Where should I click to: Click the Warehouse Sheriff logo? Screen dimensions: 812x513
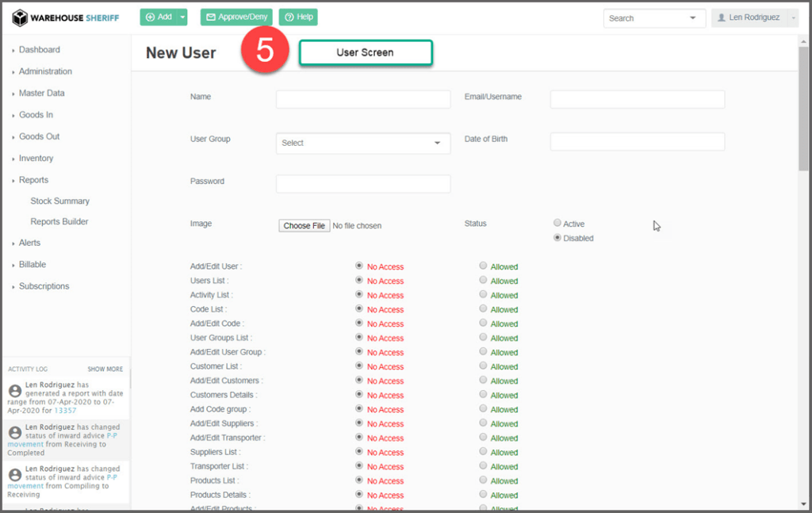pyautogui.click(x=65, y=17)
